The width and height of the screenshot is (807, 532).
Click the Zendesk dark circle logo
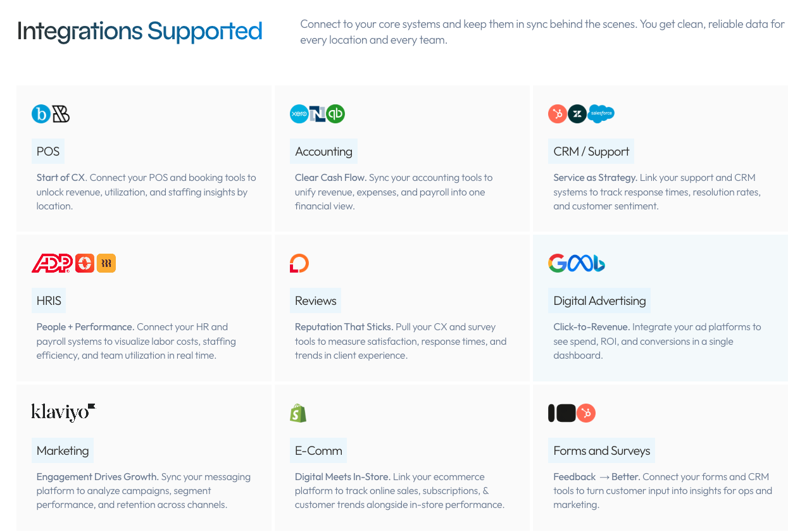(x=577, y=114)
